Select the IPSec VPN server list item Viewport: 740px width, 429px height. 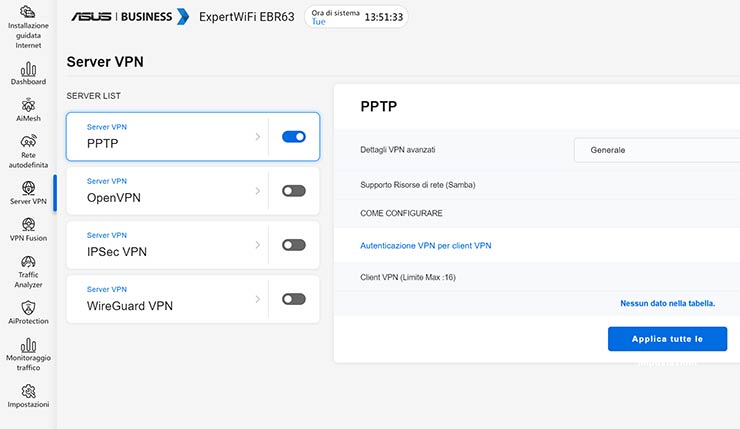(160, 245)
